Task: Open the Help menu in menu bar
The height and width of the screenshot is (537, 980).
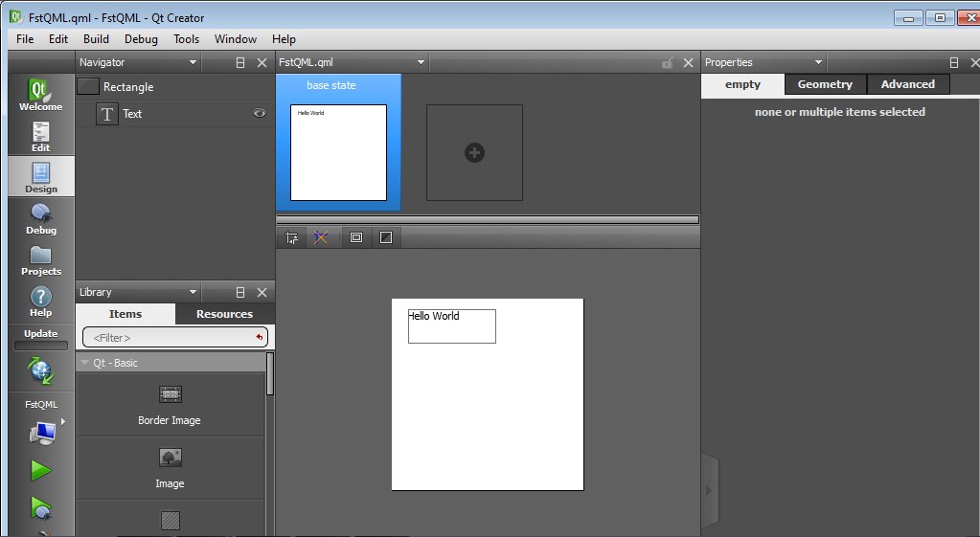Action: 284,38
